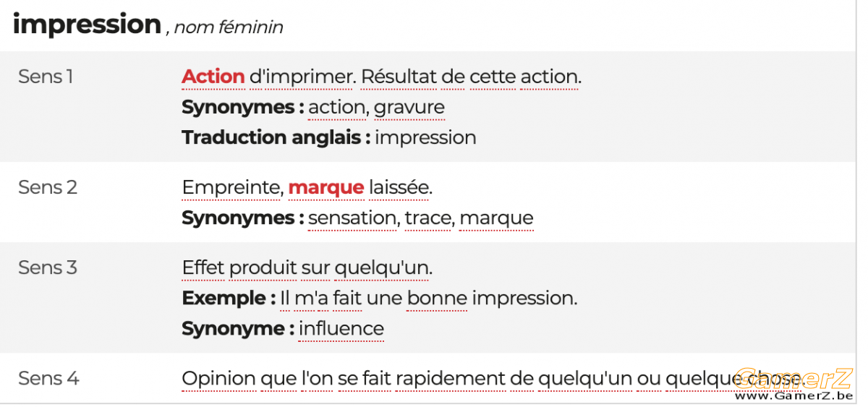
Task: Click the word 'Opinion' in Sens 4
Action: (218, 380)
